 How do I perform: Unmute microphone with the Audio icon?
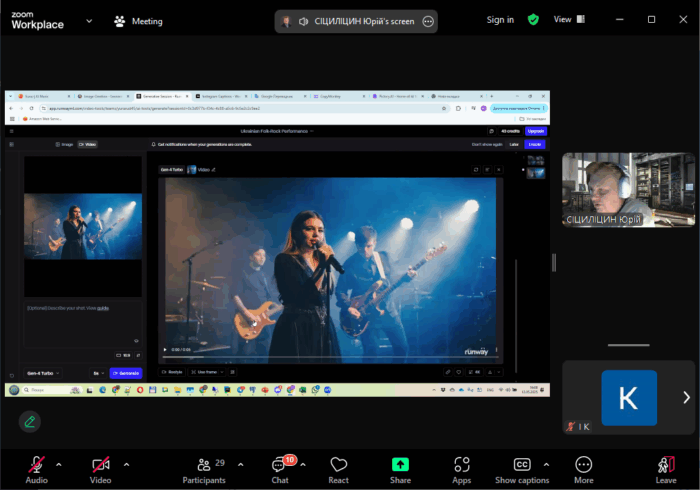pos(36,465)
